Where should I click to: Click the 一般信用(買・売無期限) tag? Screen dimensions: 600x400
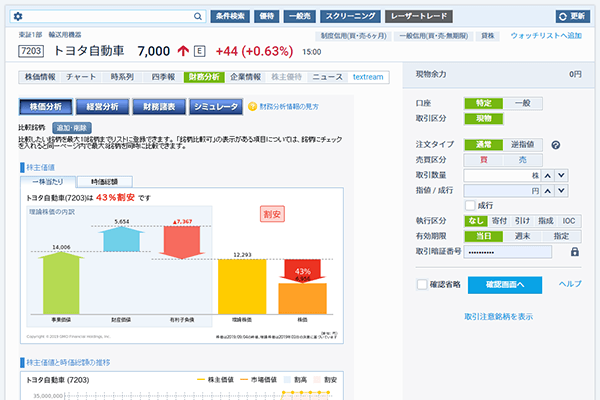pyautogui.click(x=434, y=36)
